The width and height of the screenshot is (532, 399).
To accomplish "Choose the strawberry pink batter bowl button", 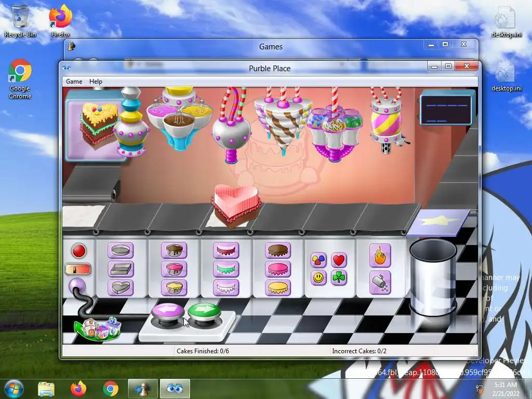I will [174, 269].
